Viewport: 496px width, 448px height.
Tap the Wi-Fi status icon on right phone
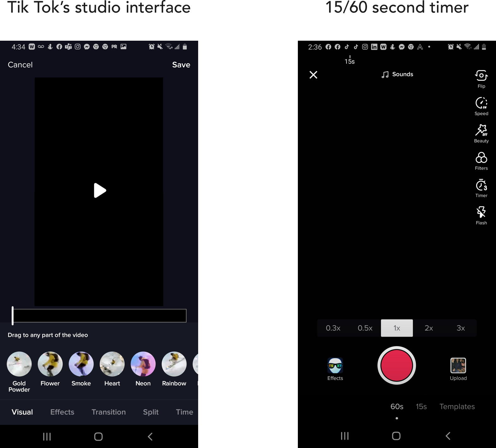pos(468,47)
